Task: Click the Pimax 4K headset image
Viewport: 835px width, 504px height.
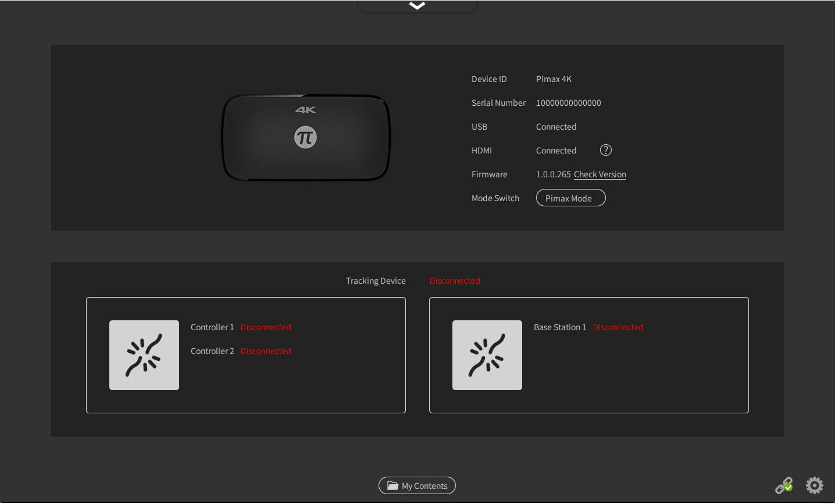Action: [x=306, y=138]
